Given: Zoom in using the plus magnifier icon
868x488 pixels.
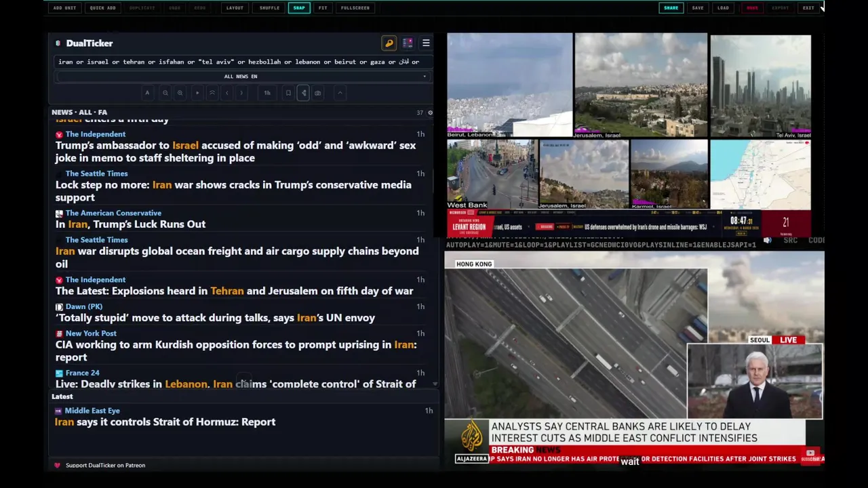Looking at the screenshot, I should pos(180,93).
